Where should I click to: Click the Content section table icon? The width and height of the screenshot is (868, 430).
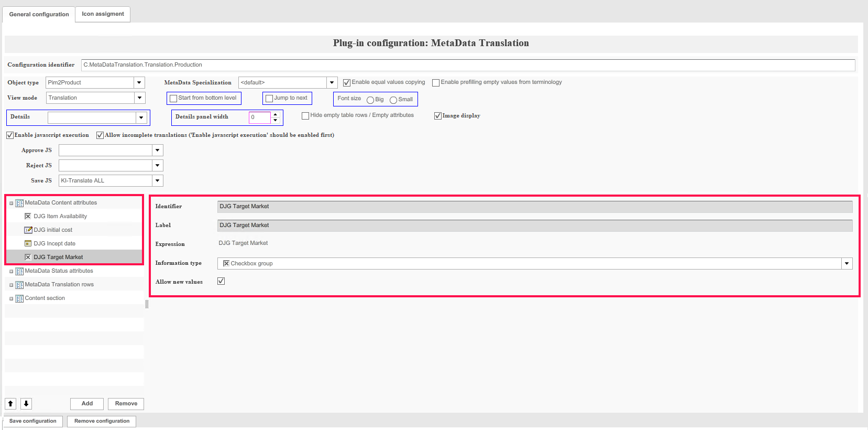click(x=19, y=298)
